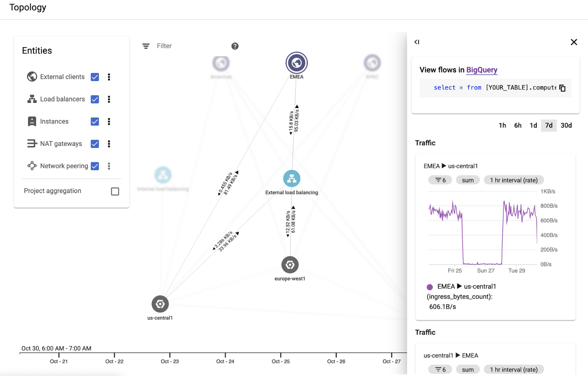Toggle Load balancers checkbox off
Screen dimensions: 588x376
[x=95, y=99]
